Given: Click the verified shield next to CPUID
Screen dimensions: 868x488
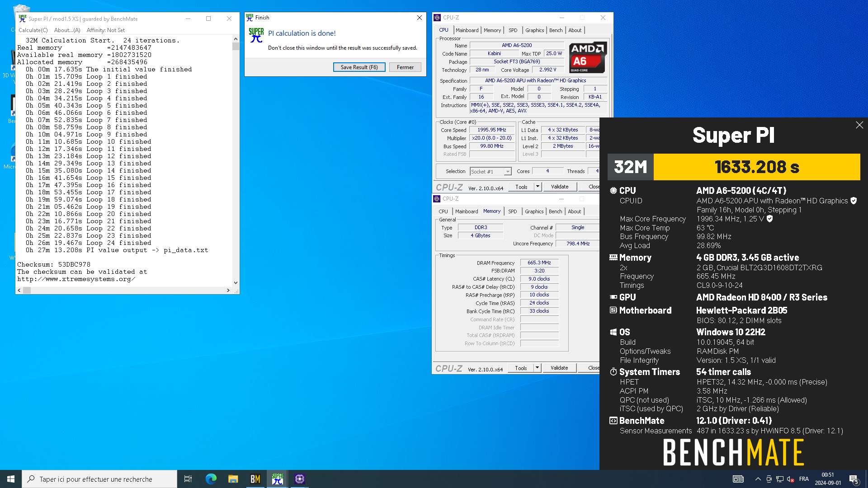Looking at the screenshot, I should [x=854, y=201].
